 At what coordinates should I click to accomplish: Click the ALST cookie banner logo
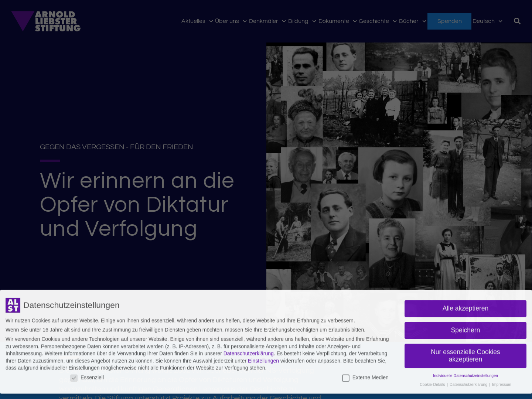[x=13, y=305]
